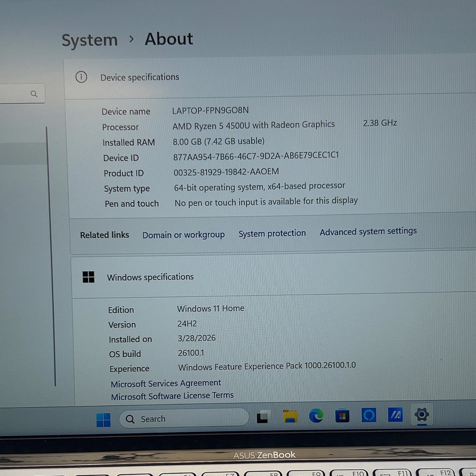Click the magnifier icon in settings search box
Image resolution: width=476 pixels, height=476 pixels.
(x=34, y=94)
